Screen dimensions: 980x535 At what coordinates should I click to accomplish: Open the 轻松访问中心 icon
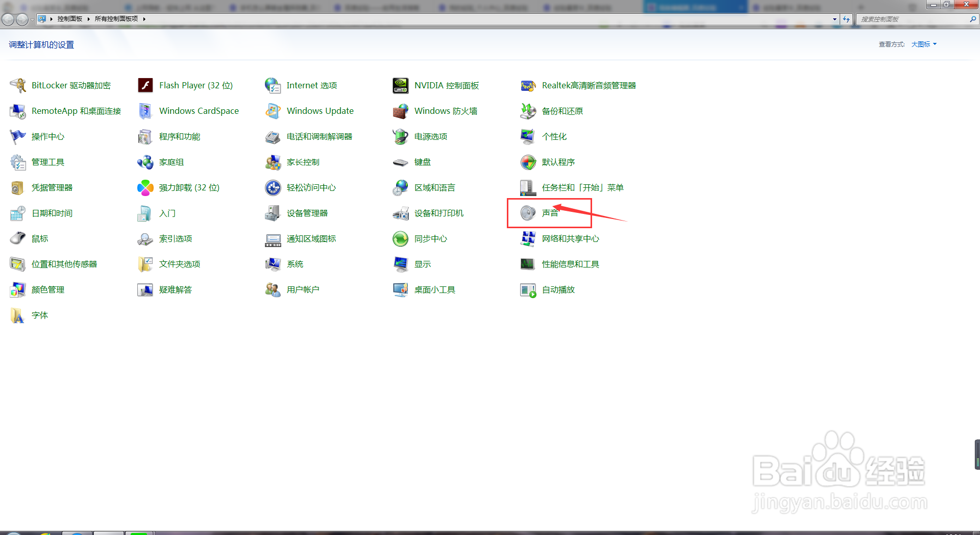[273, 187]
